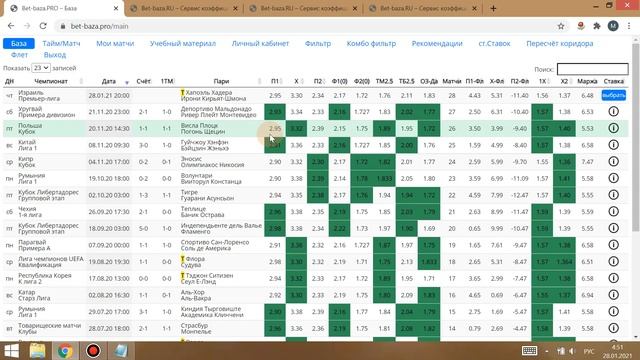Image resolution: width=640 pixels, height=360 pixels.
Task: Open info icon for Депортиво Мальдонадо row
Action: pyautogui.click(x=613, y=111)
